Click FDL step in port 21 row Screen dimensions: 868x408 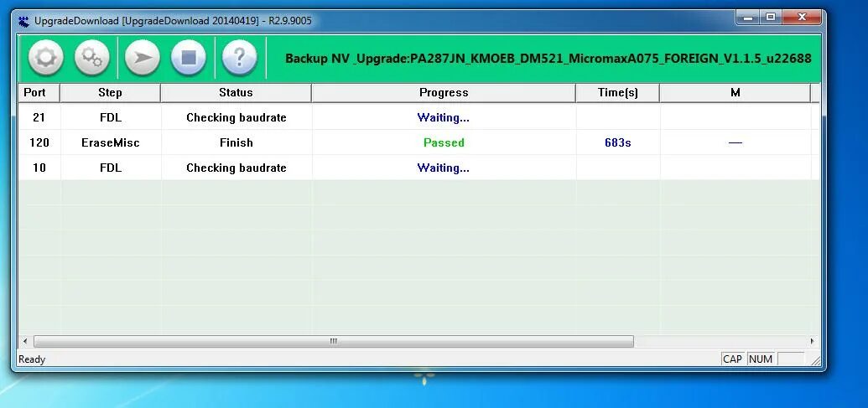click(110, 117)
